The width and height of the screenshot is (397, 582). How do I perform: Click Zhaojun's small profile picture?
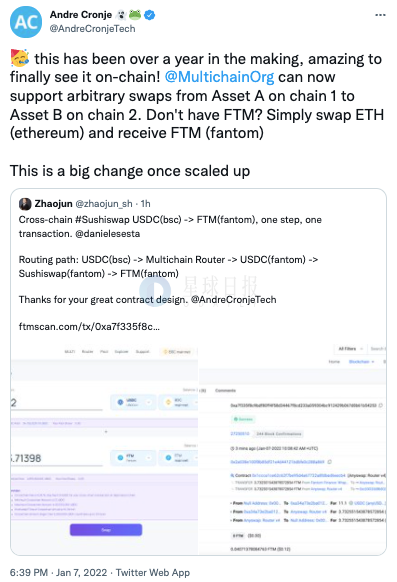25,204
